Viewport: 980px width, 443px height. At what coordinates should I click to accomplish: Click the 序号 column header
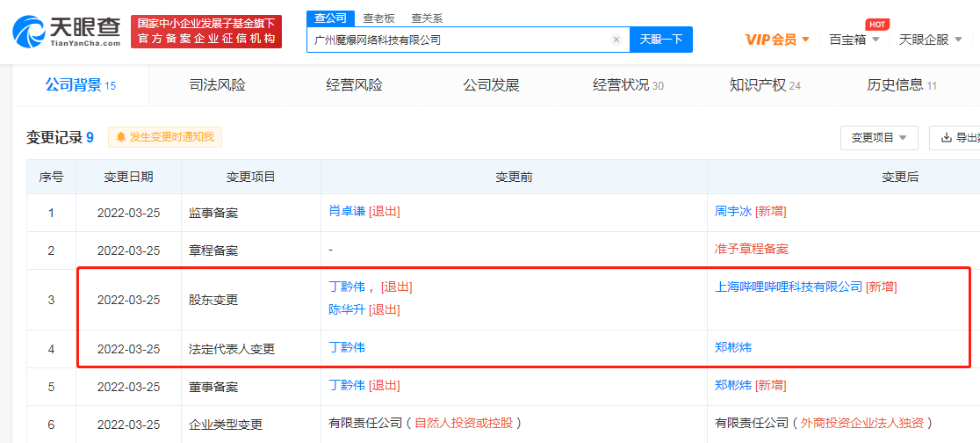[x=51, y=177]
